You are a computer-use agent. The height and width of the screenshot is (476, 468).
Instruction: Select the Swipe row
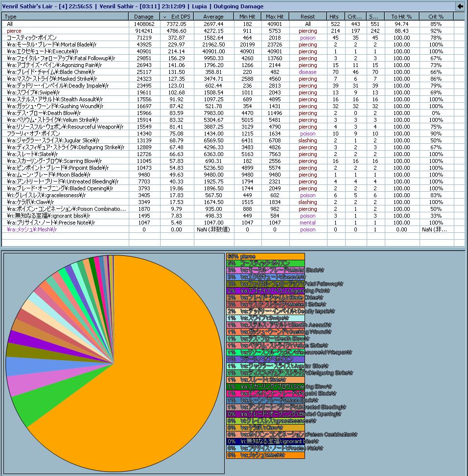tap(233, 92)
